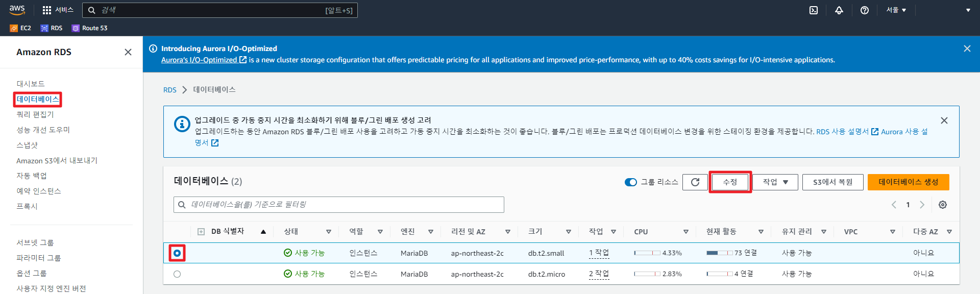The image size is (980, 294).
Task: Open Parameter groups (파라미터 그룹) sidebar item
Action: pyautogui.click(x=38, y=258)
